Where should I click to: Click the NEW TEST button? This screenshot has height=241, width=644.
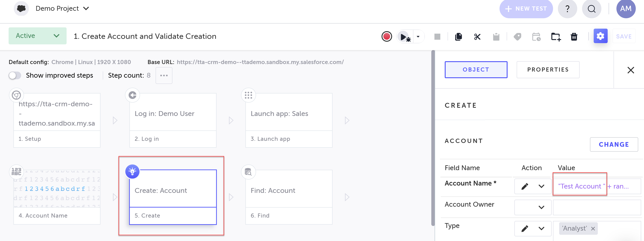(526, 9)
